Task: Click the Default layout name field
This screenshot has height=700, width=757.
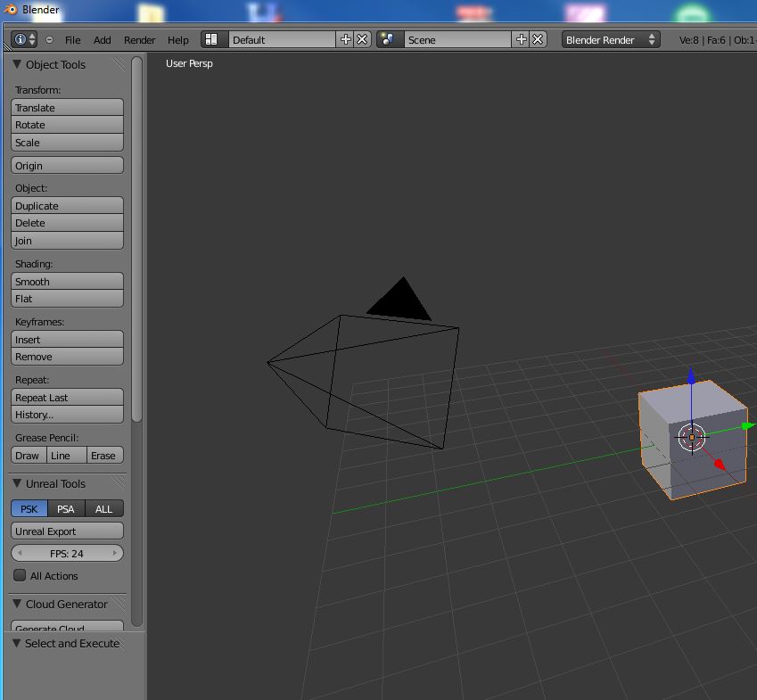Action: (282, 39)
